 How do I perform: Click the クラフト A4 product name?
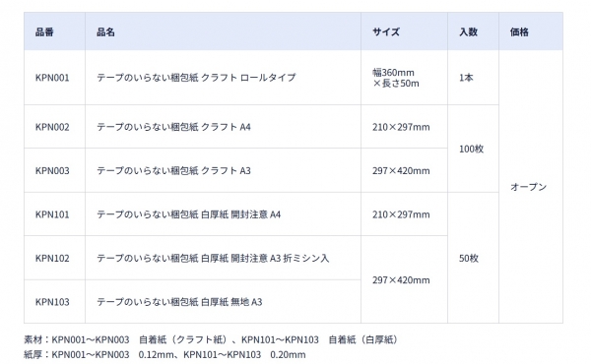173,127
